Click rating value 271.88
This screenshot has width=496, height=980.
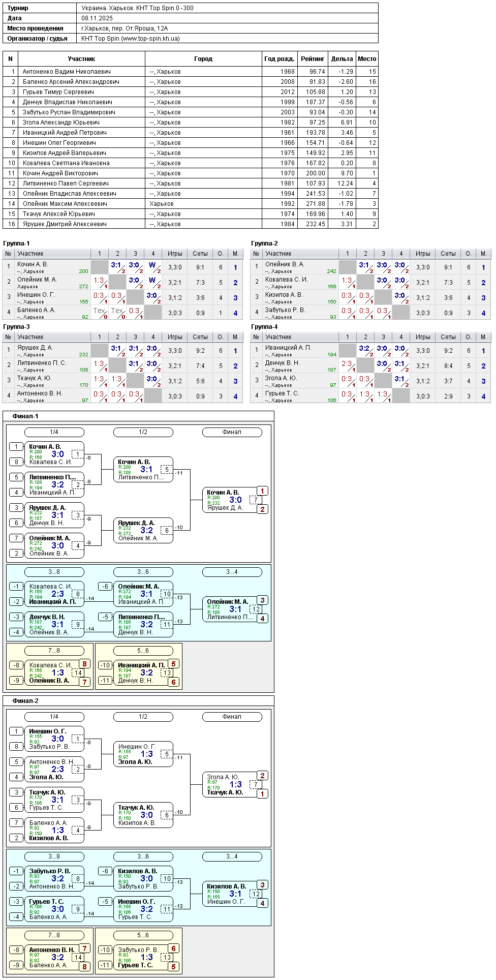pyautogui.click(x=316, y=204)
